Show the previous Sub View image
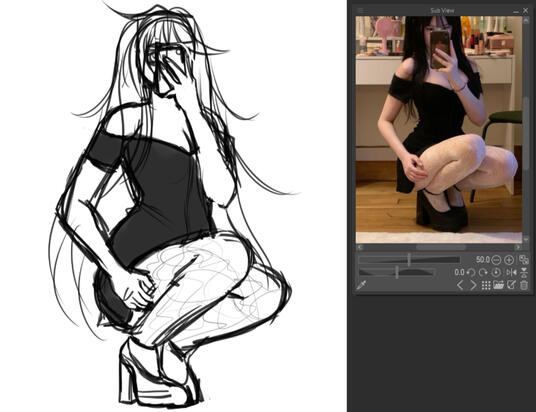 pyautogui.click(x=460, y=285)
